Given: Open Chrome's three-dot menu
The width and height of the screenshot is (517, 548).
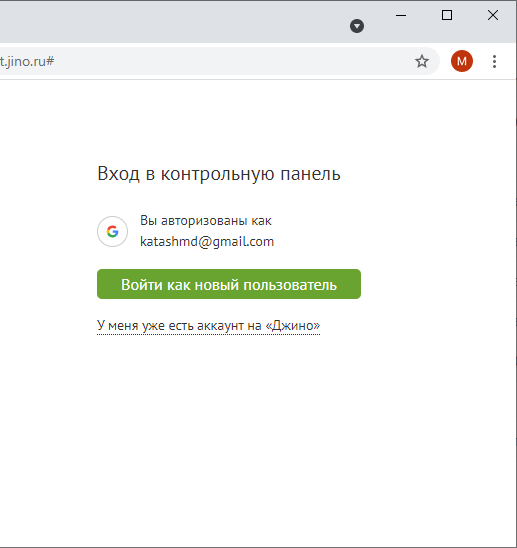Looking at the screenshot, I should [494, 61].
